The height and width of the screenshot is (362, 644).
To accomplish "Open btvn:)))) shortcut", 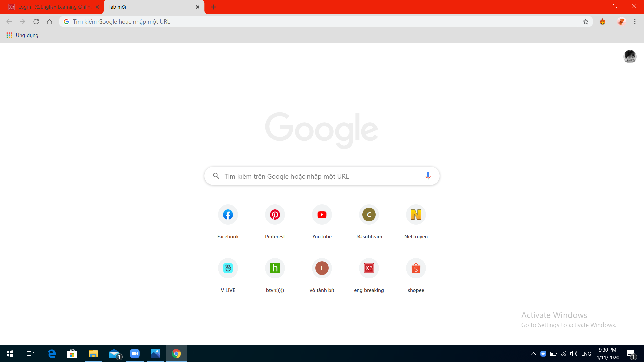I will [275, 268].
